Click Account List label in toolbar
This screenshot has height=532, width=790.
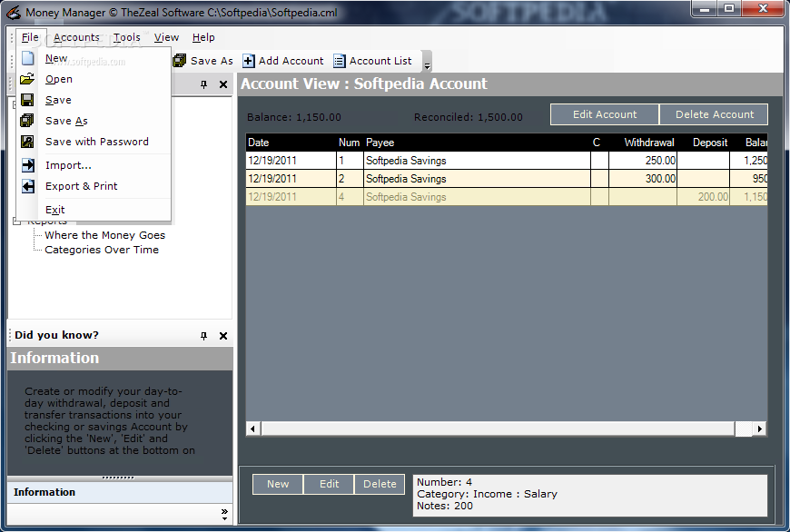(x=380, y=61)
